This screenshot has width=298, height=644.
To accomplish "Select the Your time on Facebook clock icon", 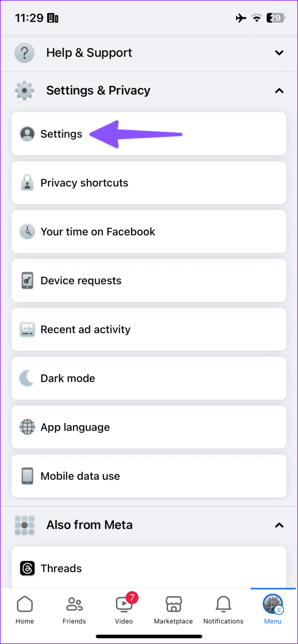I will click(x=27, y=231).
